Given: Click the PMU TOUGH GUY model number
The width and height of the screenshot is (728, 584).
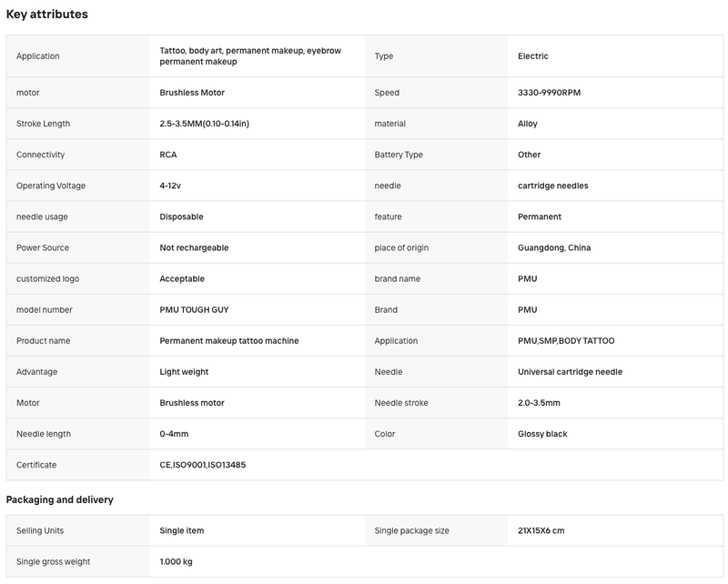Looking at the screenshot, I should pos(194,309).
